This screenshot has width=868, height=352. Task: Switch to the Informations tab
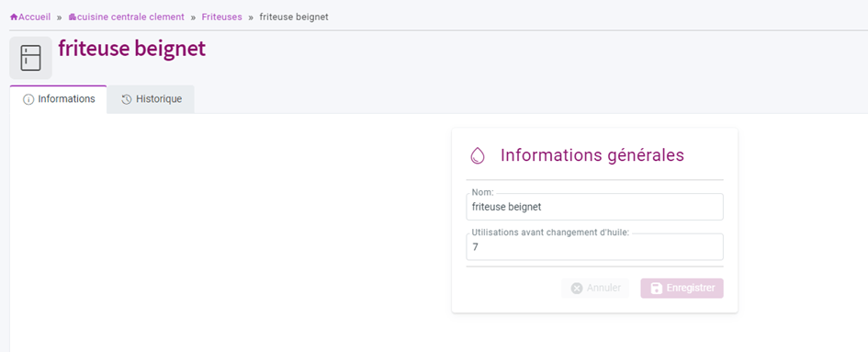(59, 99)
